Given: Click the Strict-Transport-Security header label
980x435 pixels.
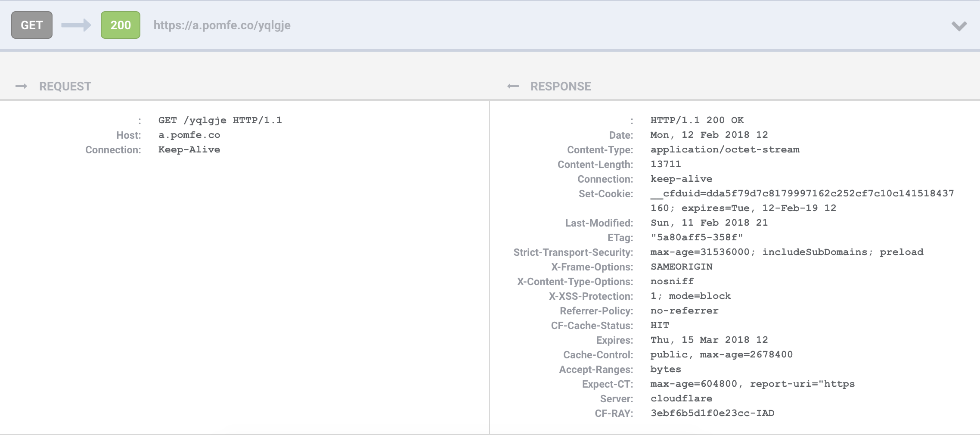Looking at the screenshot, I should 573,252.
